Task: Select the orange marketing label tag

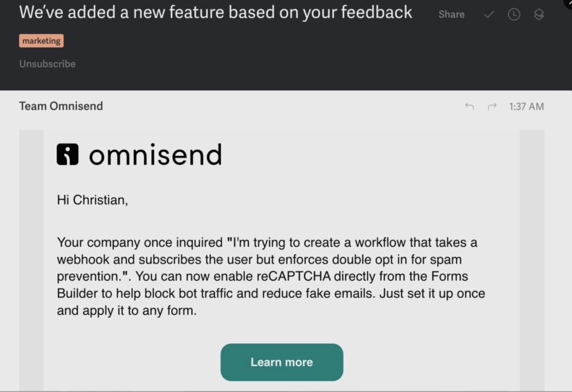Action: pyautogui.click(x=41, y=41)
